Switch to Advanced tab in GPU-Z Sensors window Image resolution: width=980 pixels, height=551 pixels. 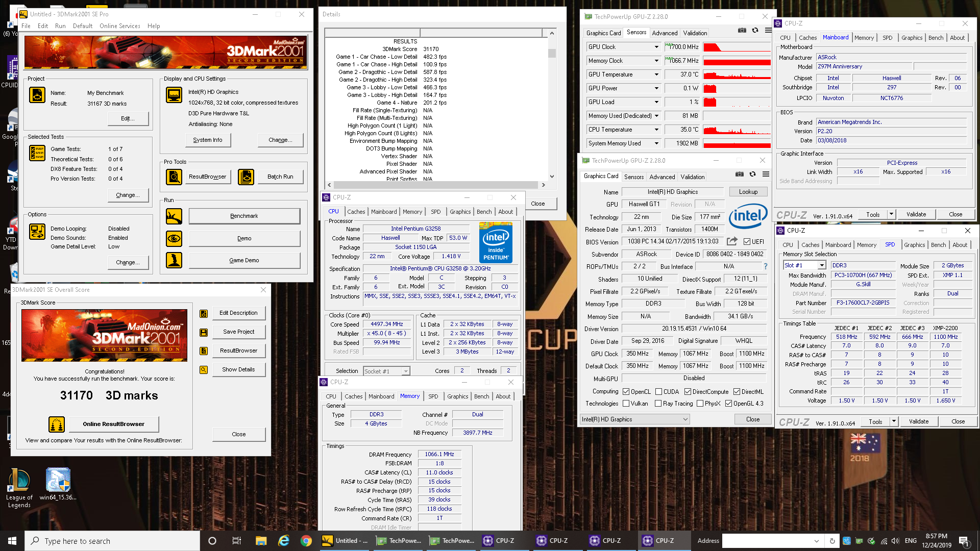(x=665, y=33)
